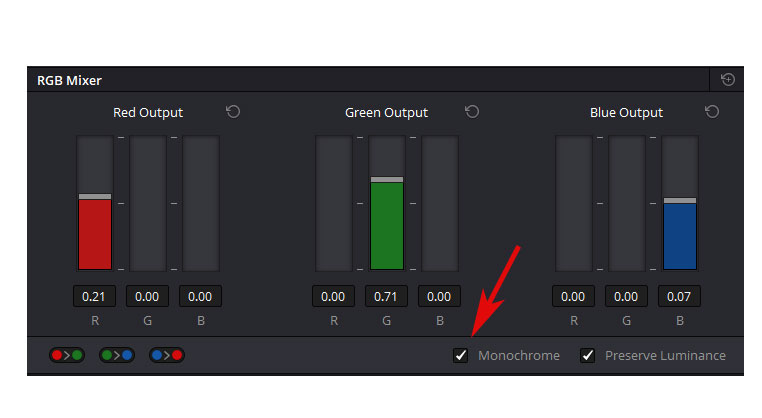This screenshot has width=762, height=418.
Task: Select Blue Output's R value field
Action: [573, 296]
